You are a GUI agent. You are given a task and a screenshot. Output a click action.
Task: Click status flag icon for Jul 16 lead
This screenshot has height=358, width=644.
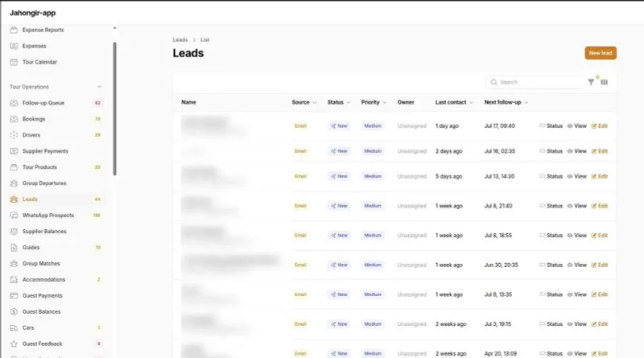542,151
